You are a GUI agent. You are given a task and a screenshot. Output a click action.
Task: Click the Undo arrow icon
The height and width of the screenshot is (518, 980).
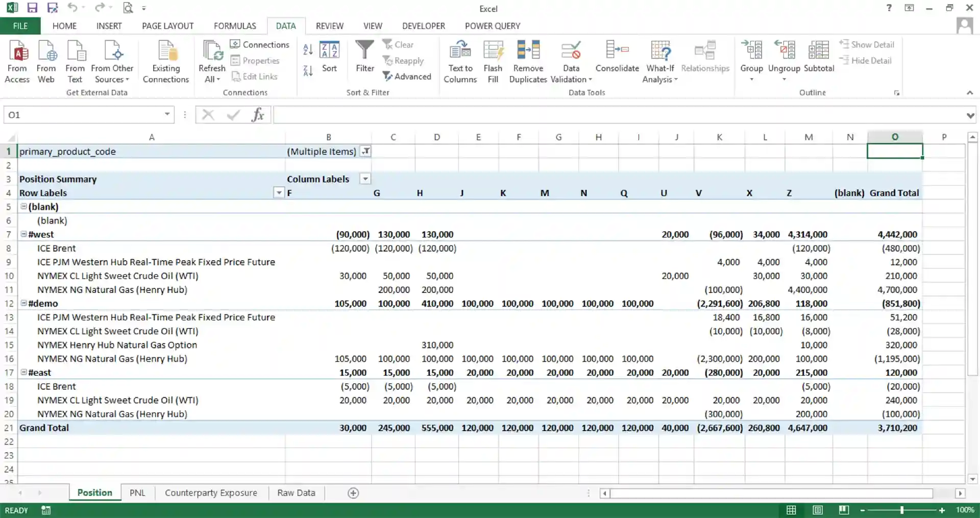click(x=72, y=8)
